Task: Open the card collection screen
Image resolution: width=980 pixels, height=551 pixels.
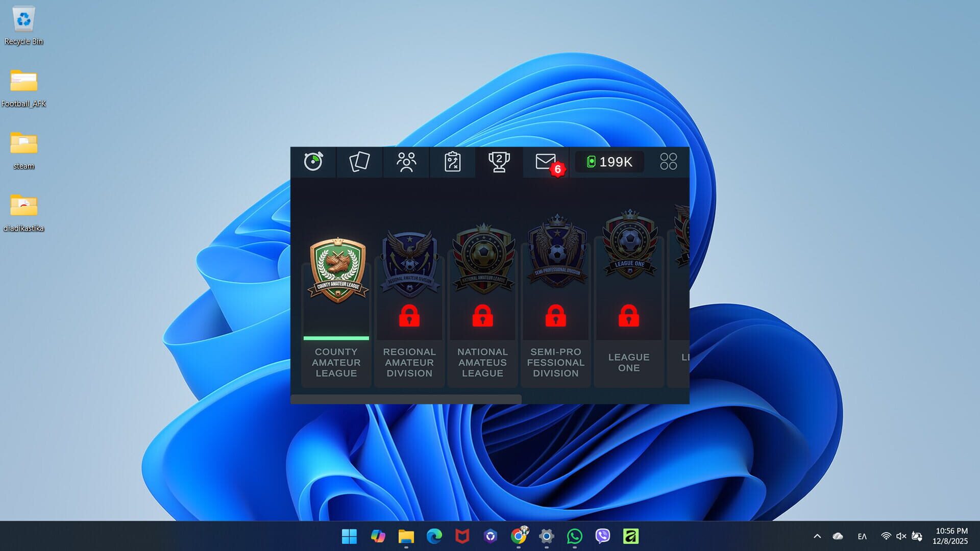Action: [x=359, y=162]
